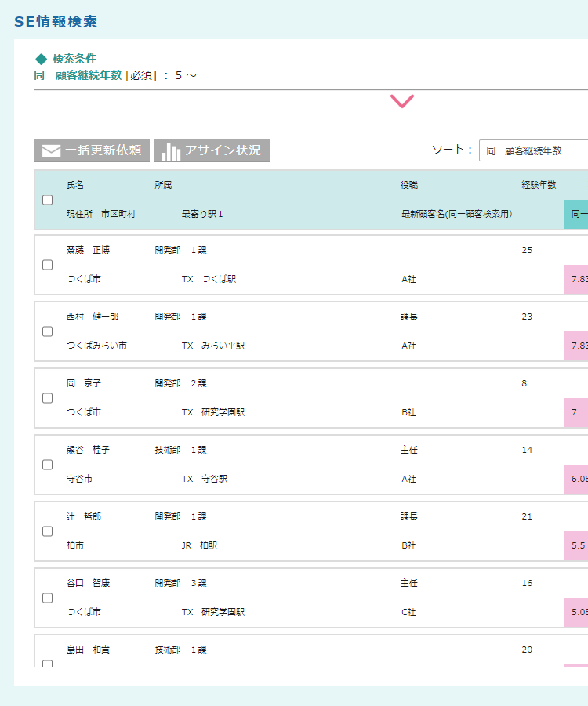Viewport: 588px width, 706px height.
Task: Click the bar chart icon for assign status
Action: pyautogui.click(x=171, y=151)
